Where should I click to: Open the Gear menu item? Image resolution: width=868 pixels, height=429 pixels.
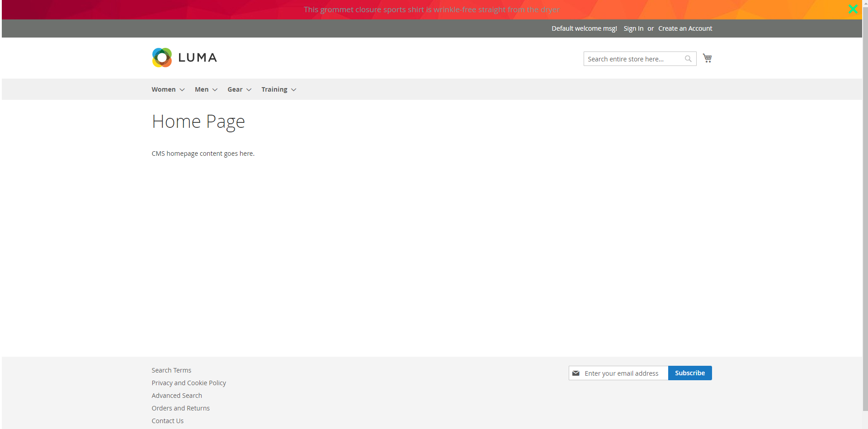[235, 89]
